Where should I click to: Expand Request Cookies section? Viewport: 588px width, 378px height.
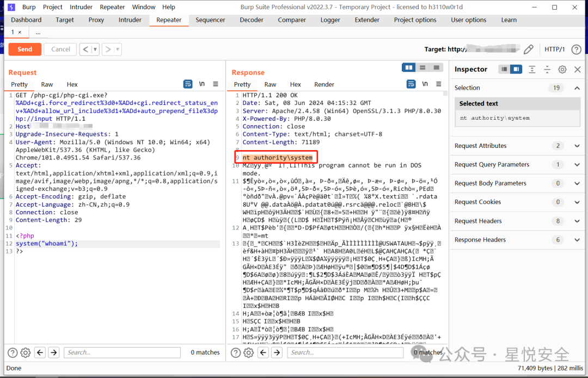point(577,202)
